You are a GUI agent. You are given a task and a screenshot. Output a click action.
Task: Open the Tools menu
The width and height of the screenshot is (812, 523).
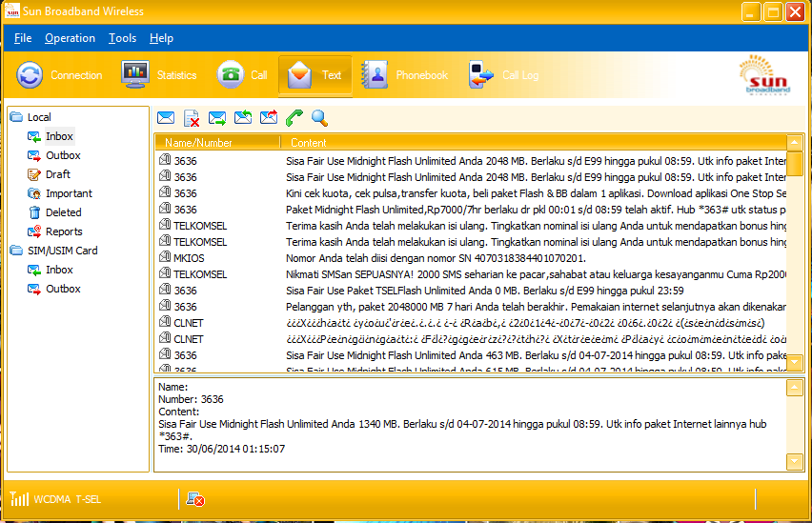tap(122, 38)
